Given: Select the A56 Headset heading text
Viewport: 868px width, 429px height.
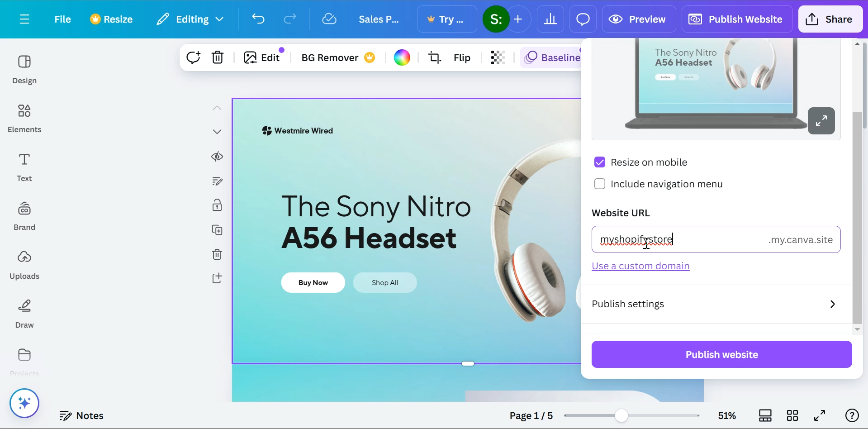Looking at the screenshot, I should point(369,238).
